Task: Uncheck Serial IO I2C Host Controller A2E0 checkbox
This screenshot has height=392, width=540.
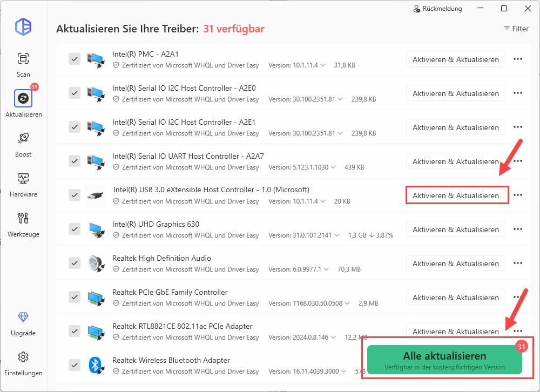Action: [75, 93]
